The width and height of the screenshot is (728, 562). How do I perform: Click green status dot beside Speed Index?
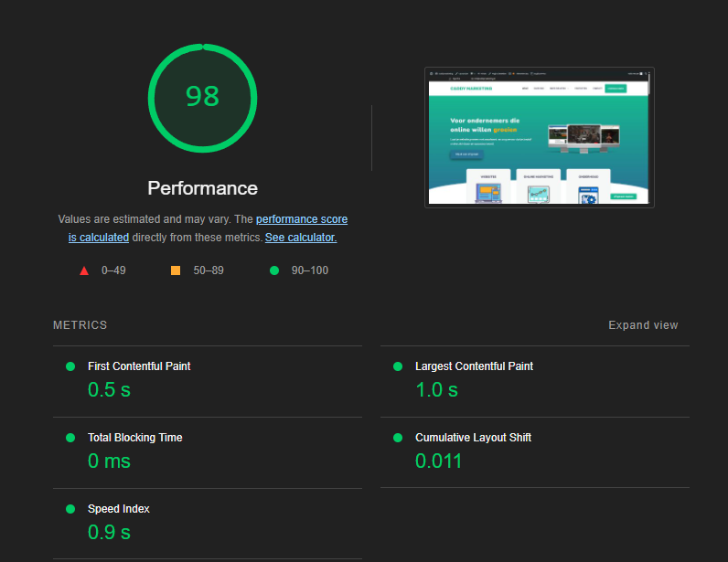coord(70,509)
